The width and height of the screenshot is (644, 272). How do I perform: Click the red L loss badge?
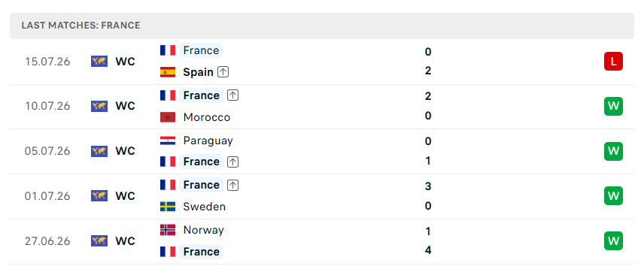click(613, 62)
